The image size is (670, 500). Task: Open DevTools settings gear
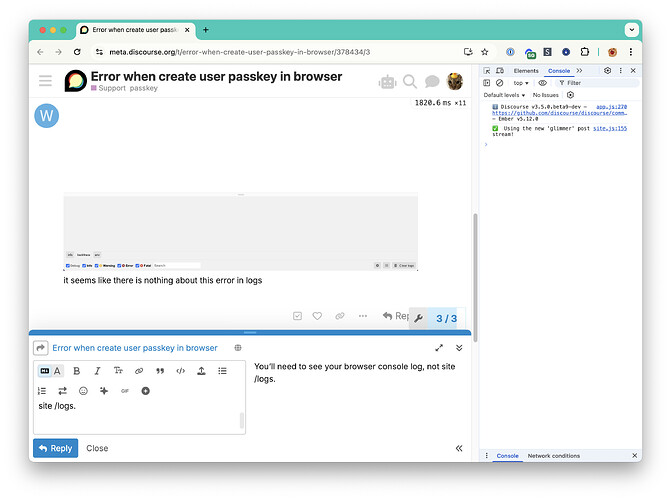[607, 71]
